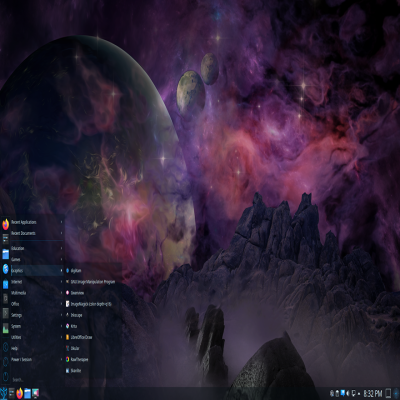Launch Okular from the Graphics submenu
Viewport: 400px width, 400px height.
[x=93, y=348]
